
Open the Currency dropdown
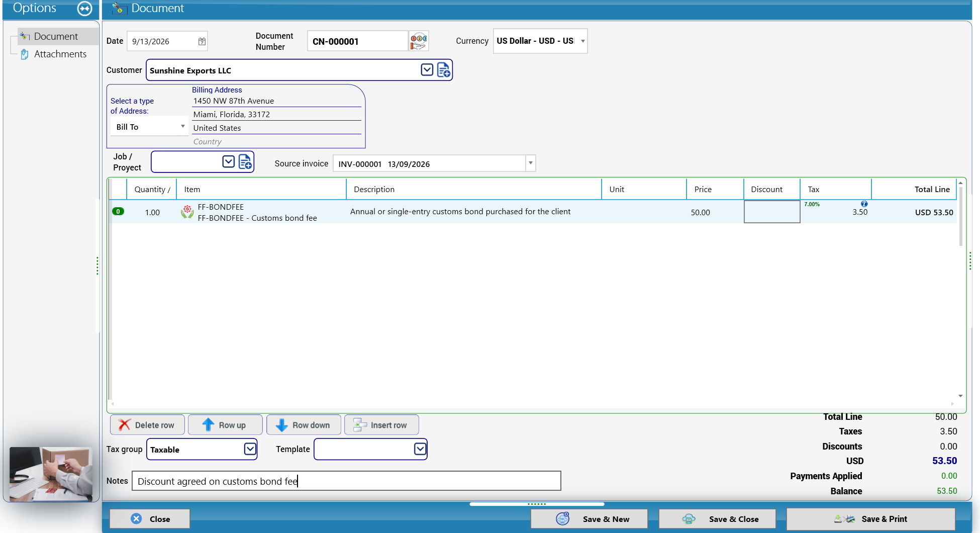582,41
